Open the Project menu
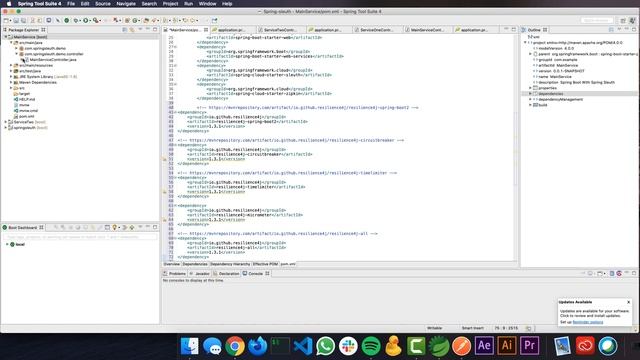 [x=170, y=4]
